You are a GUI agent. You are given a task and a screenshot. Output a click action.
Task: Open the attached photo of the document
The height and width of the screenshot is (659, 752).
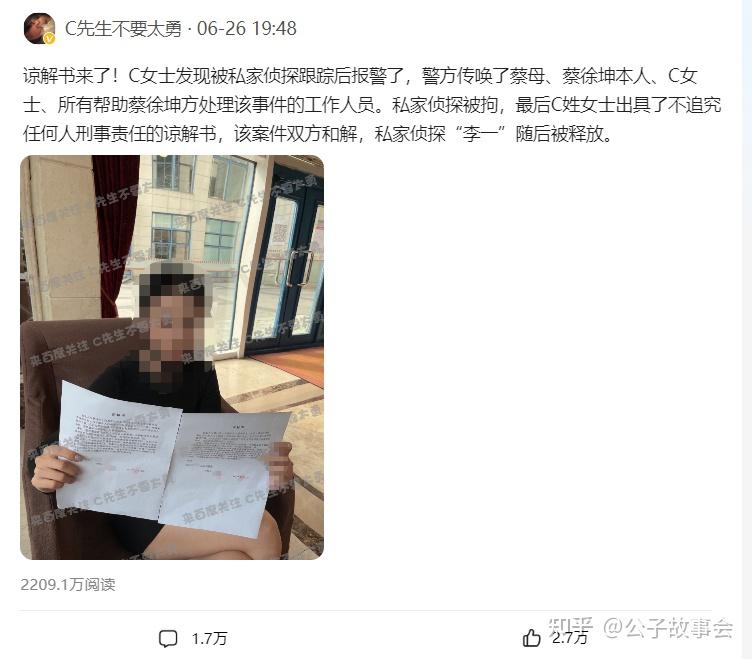[172, 357]
